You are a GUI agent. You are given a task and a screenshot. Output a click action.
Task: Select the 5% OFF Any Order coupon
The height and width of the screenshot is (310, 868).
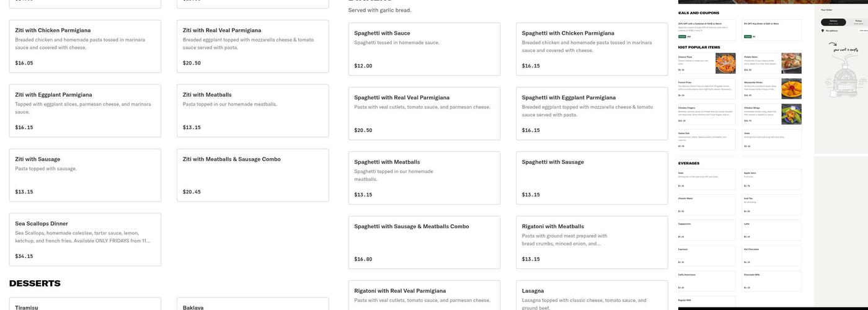[772, 30]
